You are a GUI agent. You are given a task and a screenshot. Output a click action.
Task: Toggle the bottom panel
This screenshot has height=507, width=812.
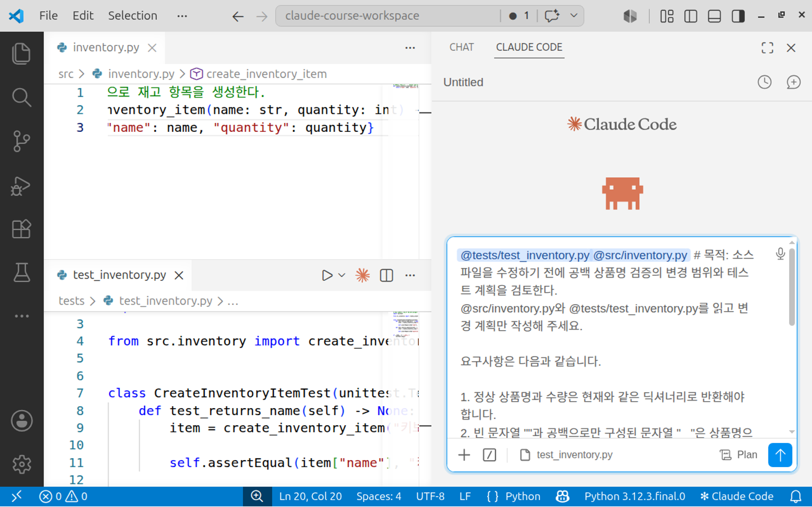715,16
